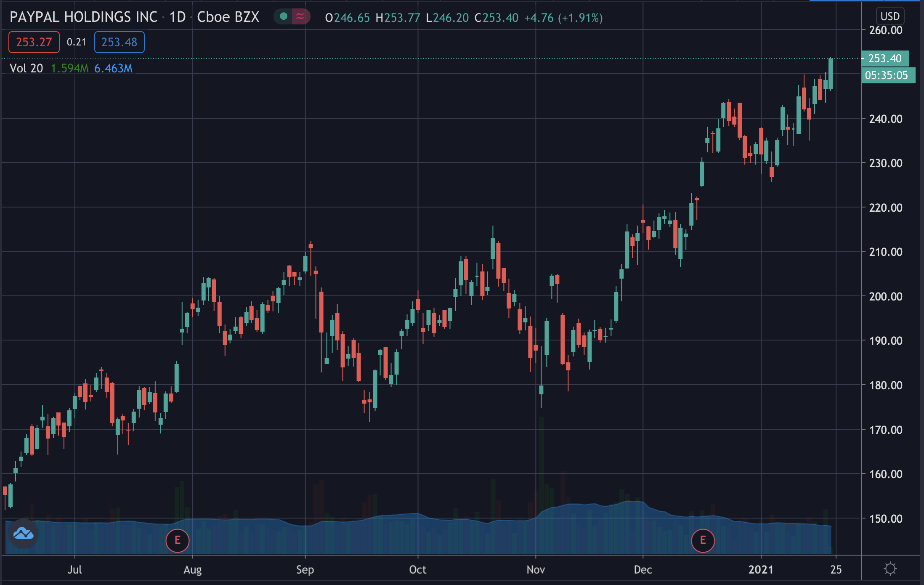This screenshot has width=924, height=585.
Task: Click the current price label 253.40
Action: click(885, 58)
